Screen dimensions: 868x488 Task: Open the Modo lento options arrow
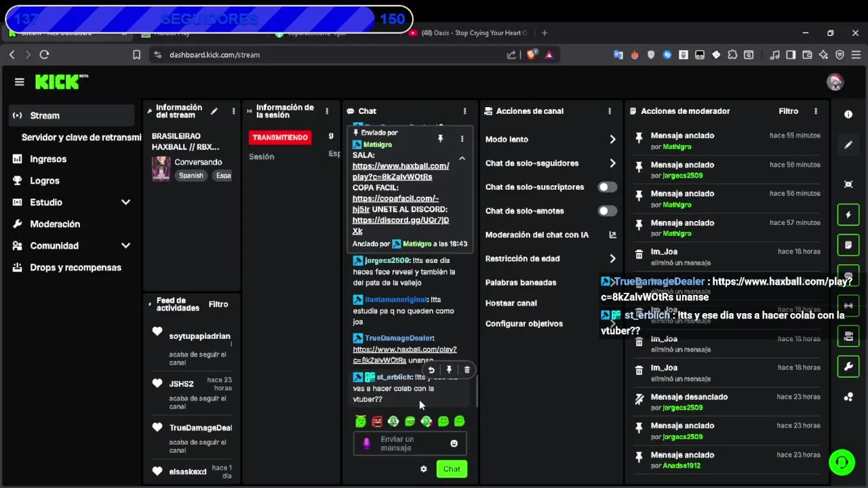tap(612, 140)
